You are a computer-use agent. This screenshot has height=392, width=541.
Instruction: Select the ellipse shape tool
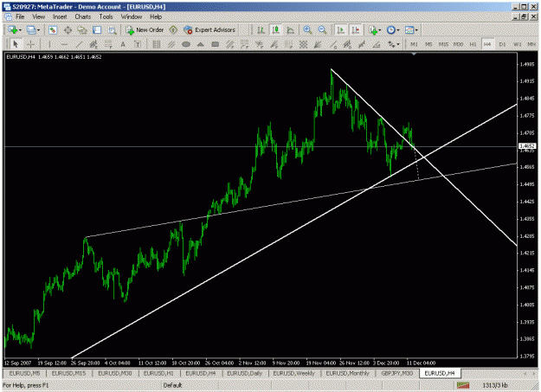(185, 44)
